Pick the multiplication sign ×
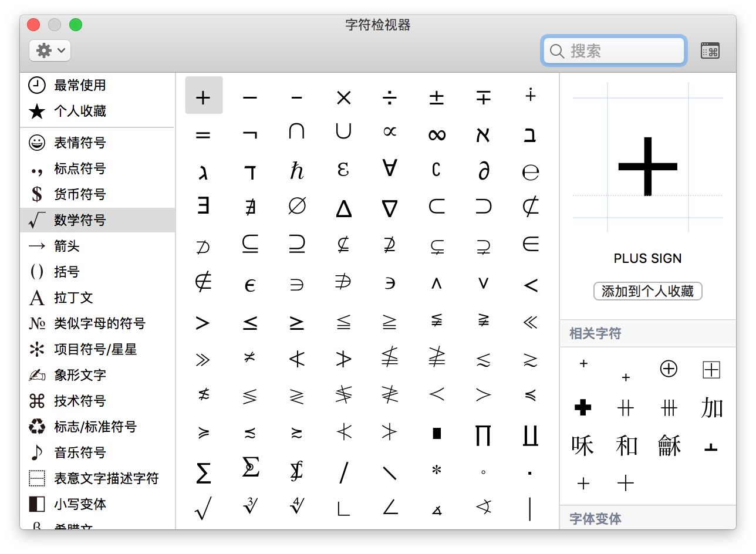This screenshot has height=554, width=756. point(343,97)
